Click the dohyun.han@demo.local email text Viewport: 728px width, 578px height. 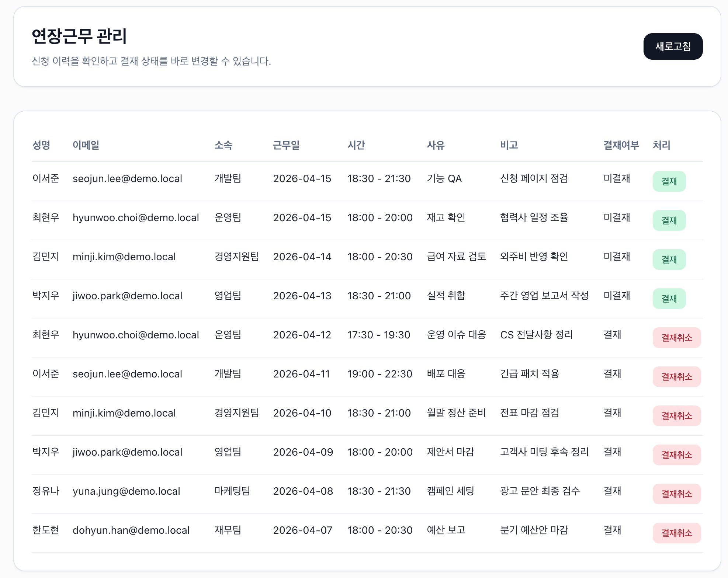131,530
